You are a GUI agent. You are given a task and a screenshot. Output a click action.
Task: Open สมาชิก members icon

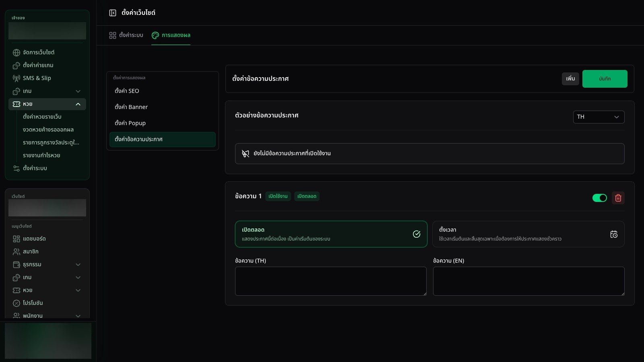click(17, 252)
